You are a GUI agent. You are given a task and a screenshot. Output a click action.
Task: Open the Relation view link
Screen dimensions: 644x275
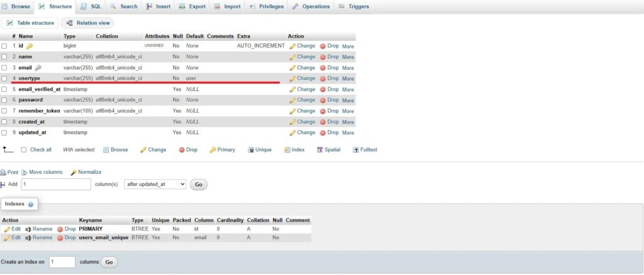tap(88, 23)
